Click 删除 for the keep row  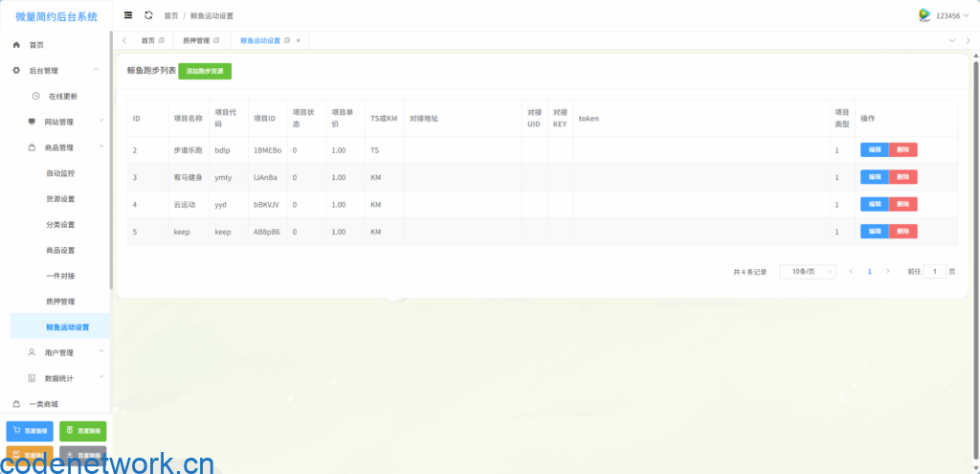[903, 232]
